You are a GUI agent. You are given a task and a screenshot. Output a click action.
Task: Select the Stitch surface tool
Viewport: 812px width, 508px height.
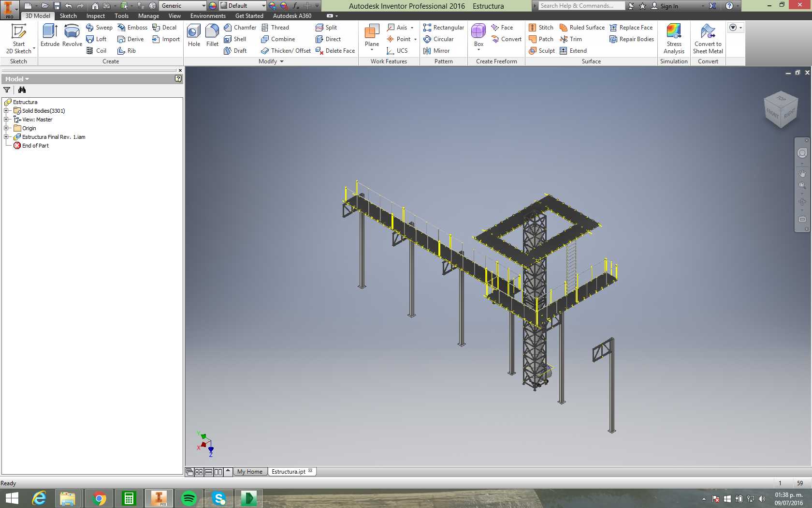pos(541,28)
